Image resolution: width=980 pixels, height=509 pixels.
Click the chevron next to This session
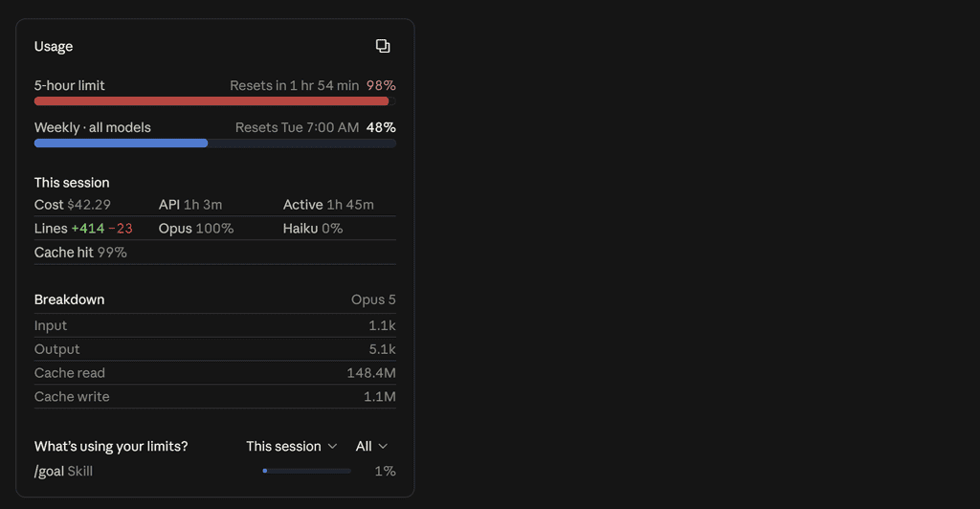(x=332, y=446)
